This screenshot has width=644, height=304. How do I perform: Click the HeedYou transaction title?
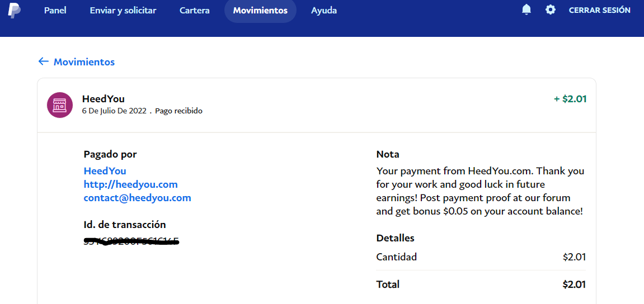(104, 99)
